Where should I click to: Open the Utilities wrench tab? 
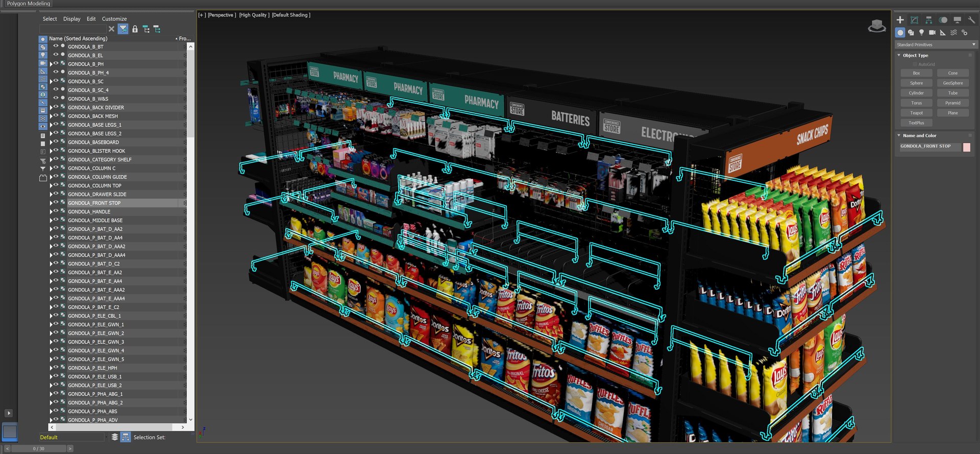971,20
